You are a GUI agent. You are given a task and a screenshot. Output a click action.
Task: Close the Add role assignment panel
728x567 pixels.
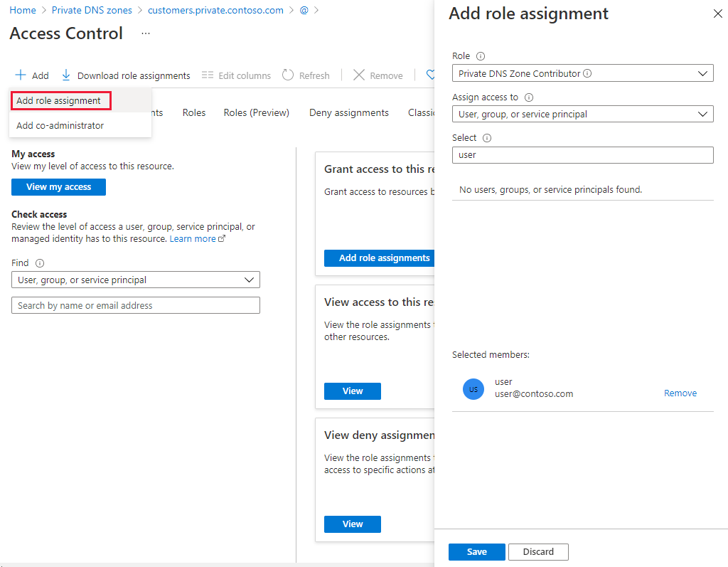pyautogui.click(x=717, y=14)
